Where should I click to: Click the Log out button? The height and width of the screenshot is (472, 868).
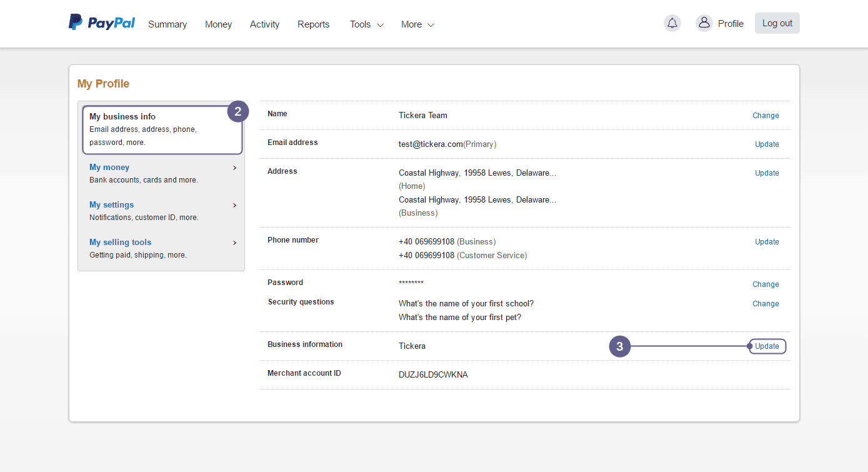777,23
